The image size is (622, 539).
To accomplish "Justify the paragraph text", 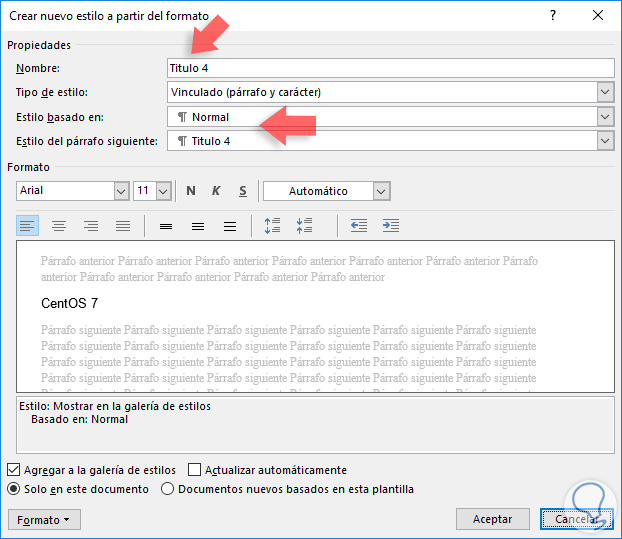I will click(x=123, y=226).
